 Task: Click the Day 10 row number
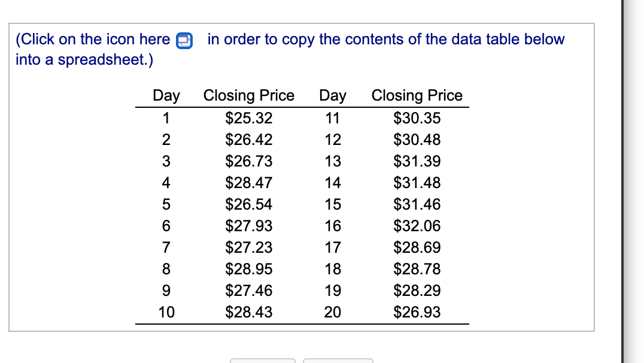click(x=166, y=312)
